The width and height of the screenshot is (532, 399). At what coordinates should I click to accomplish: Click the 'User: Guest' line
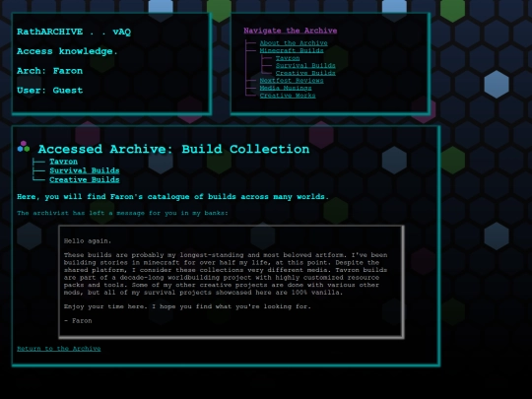click(x=49, y=91)
